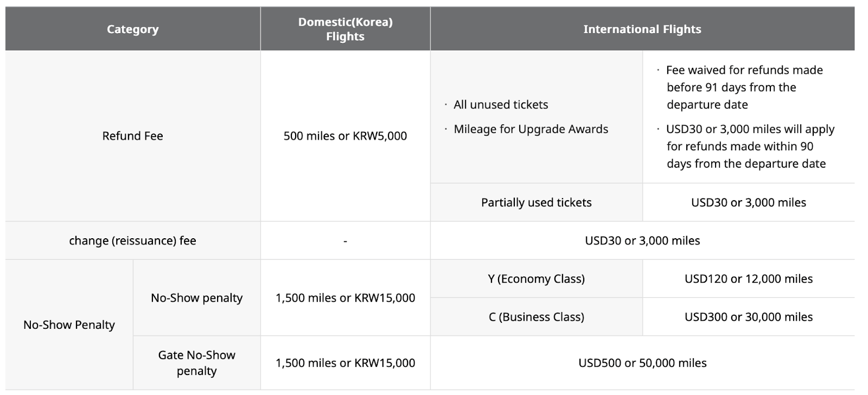Select the All unused tickets bullet text
The height and width of the screenshot is (395, 868).
click(501, 105)
